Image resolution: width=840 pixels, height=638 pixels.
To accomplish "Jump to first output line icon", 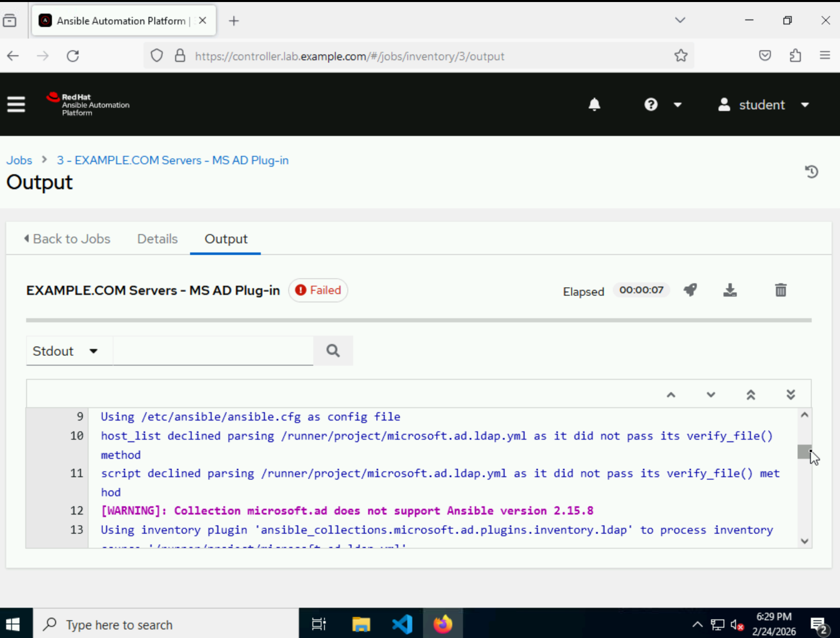I will [751, 395].
